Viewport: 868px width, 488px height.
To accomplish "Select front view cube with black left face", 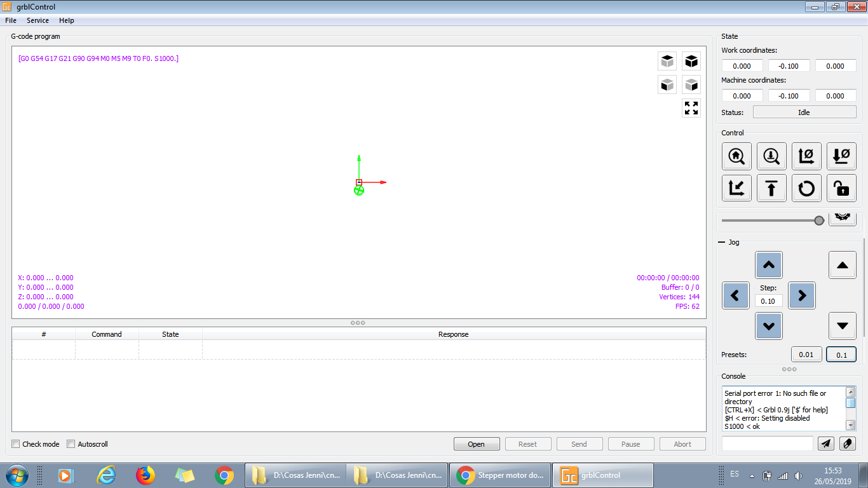I will 667,85.
